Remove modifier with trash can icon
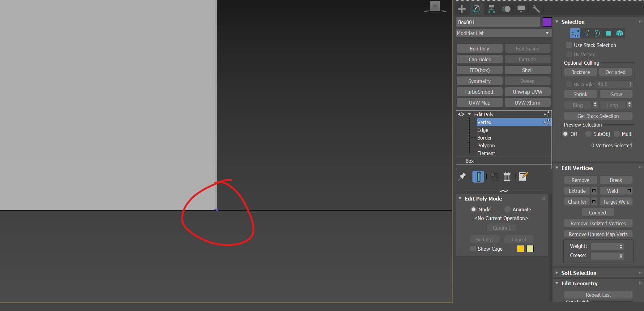The height and width of the screenshot is (311, 644). coord(507,177)
